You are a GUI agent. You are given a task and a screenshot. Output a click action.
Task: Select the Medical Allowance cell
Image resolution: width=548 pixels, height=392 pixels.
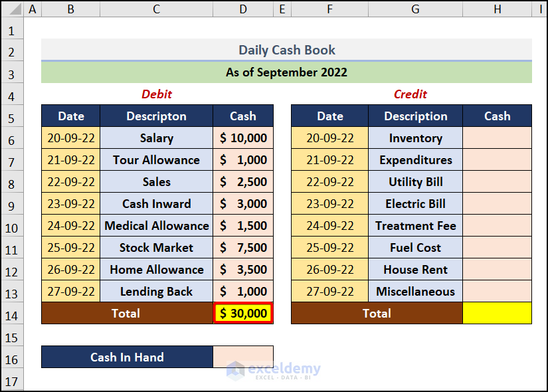tap(156, 225)
